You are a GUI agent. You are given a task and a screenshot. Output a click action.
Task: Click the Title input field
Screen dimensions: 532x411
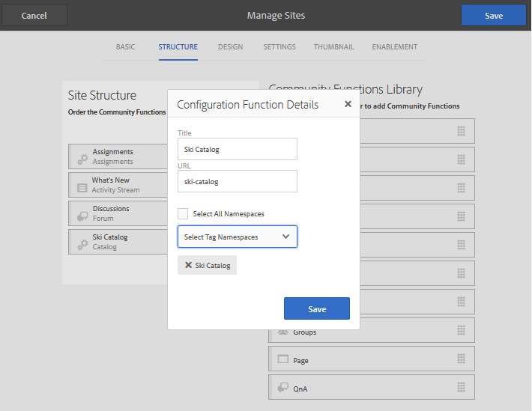238,149
